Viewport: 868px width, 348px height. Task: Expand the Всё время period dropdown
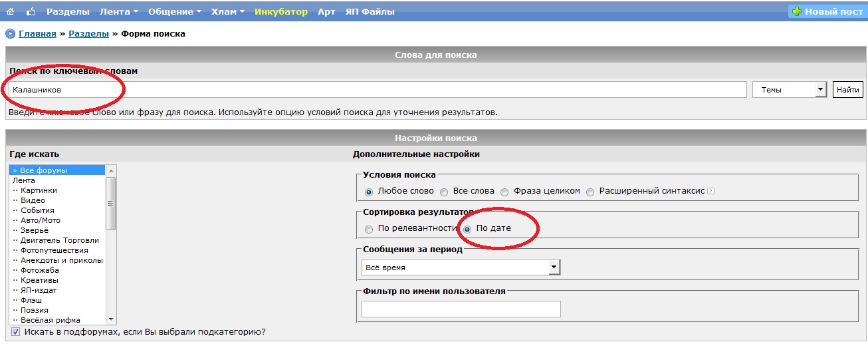pos(461,267)
